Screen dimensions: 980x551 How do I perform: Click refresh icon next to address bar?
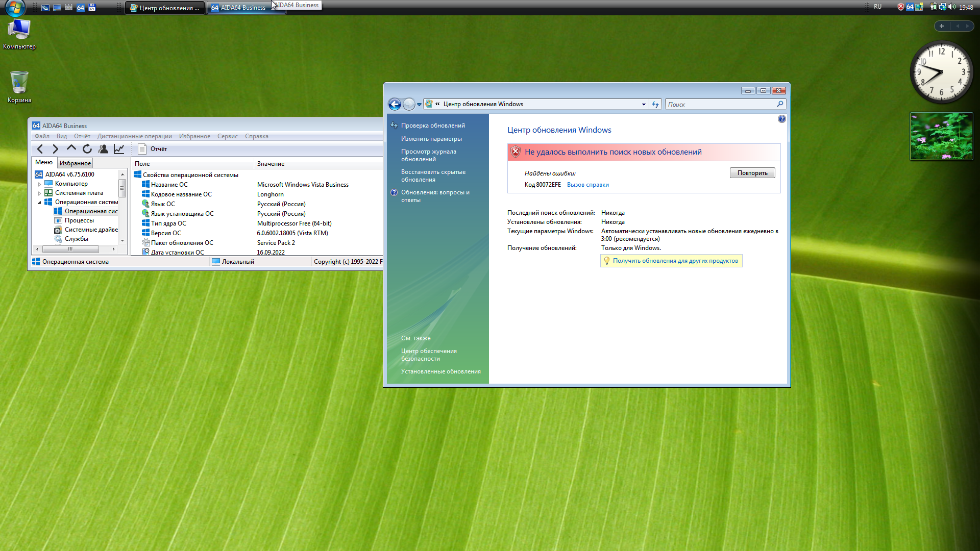[x=655, y=104]
